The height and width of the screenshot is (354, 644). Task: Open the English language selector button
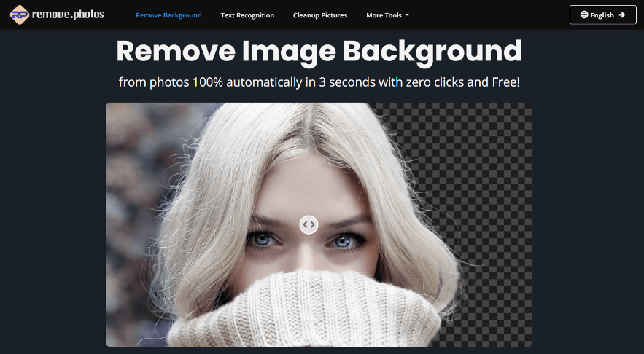(602, 15)
